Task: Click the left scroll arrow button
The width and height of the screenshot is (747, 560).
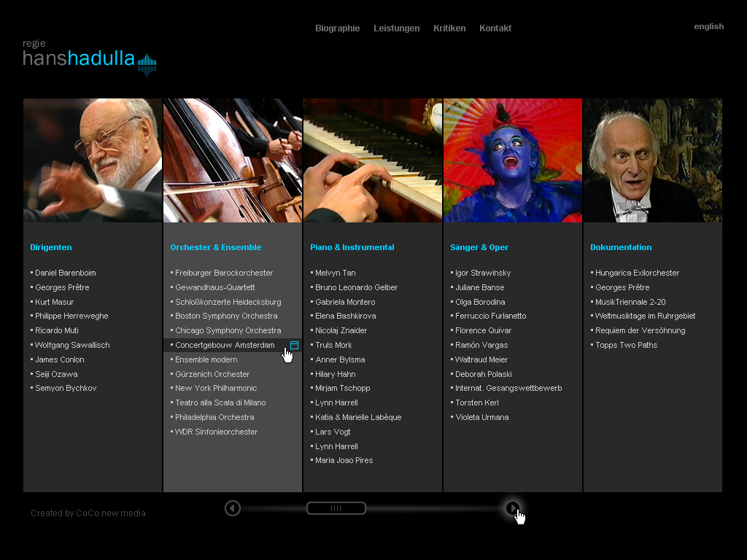Action: [x=233, y=508]
